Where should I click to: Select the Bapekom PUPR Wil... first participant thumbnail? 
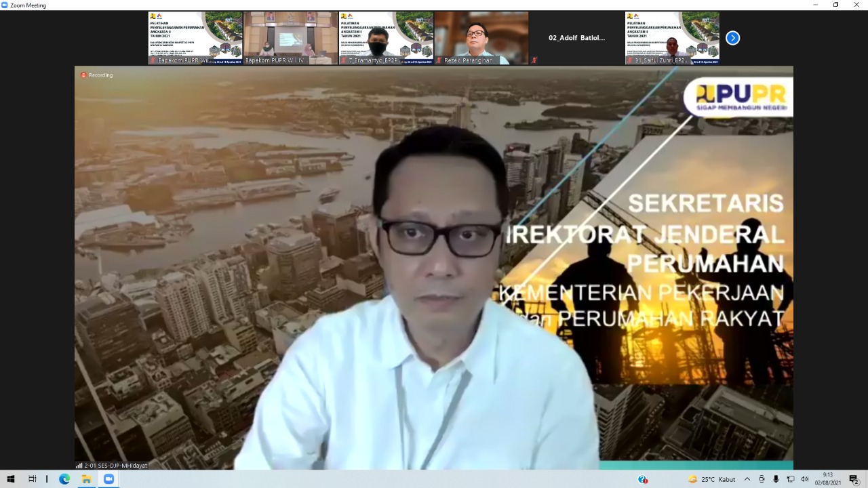tap(196, 38)
